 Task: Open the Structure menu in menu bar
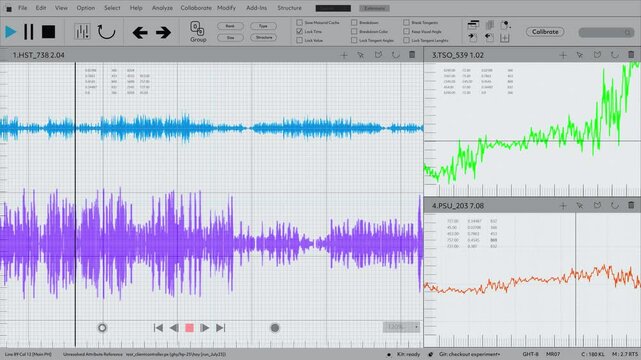point(289,8)
